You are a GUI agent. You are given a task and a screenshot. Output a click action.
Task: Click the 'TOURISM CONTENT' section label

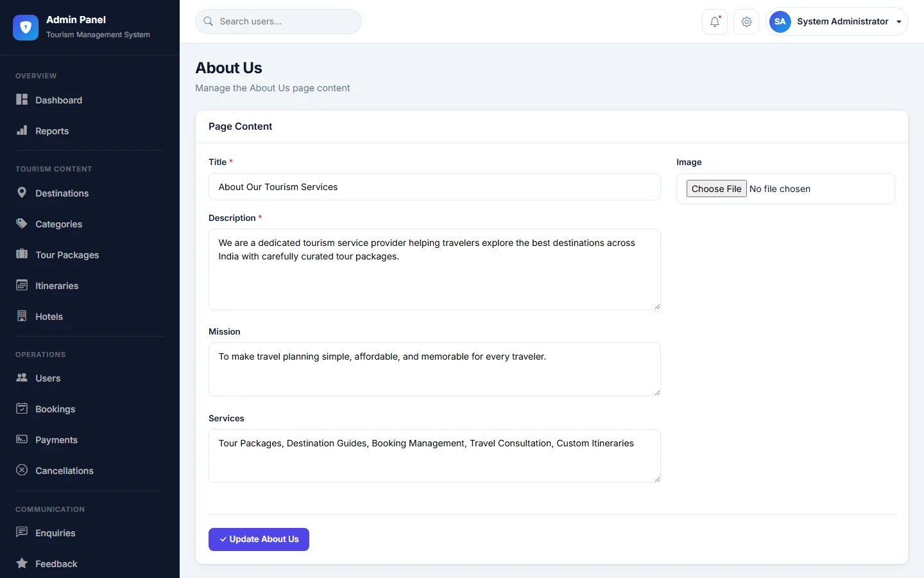(x=54, y=169)
